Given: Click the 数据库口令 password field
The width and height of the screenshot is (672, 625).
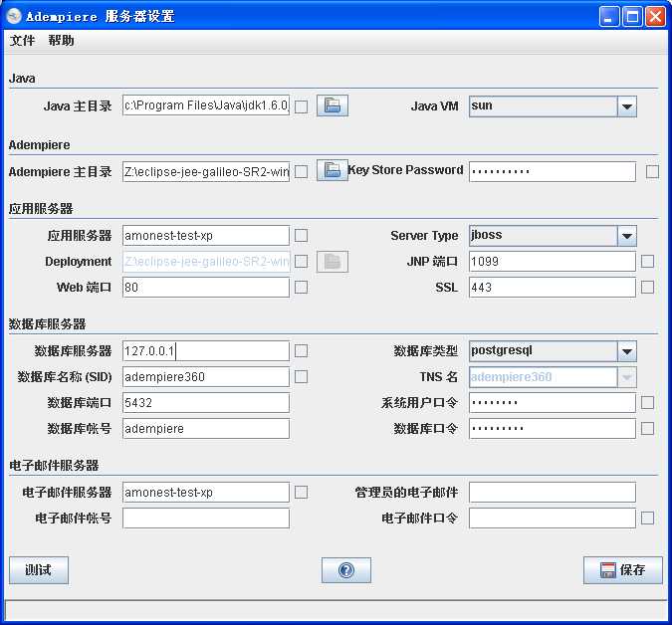Looking at the screenshot, I should pyautogui.click(x=553, y=428).
